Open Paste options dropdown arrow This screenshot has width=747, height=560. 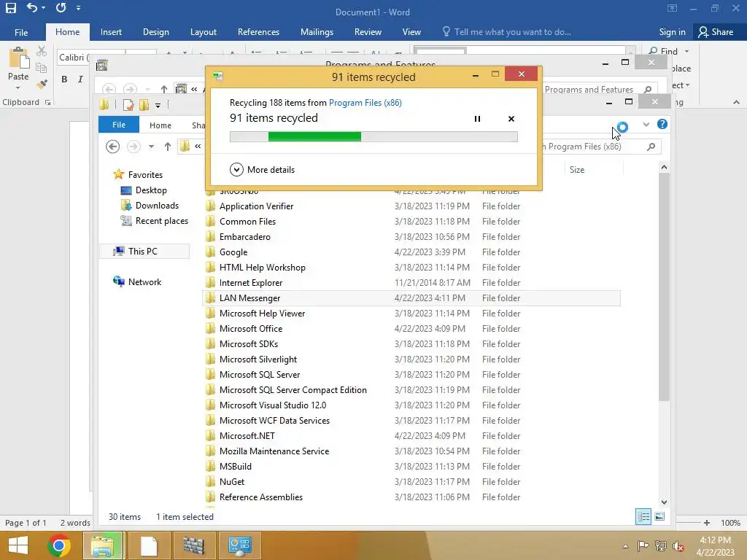pos(18,88)
